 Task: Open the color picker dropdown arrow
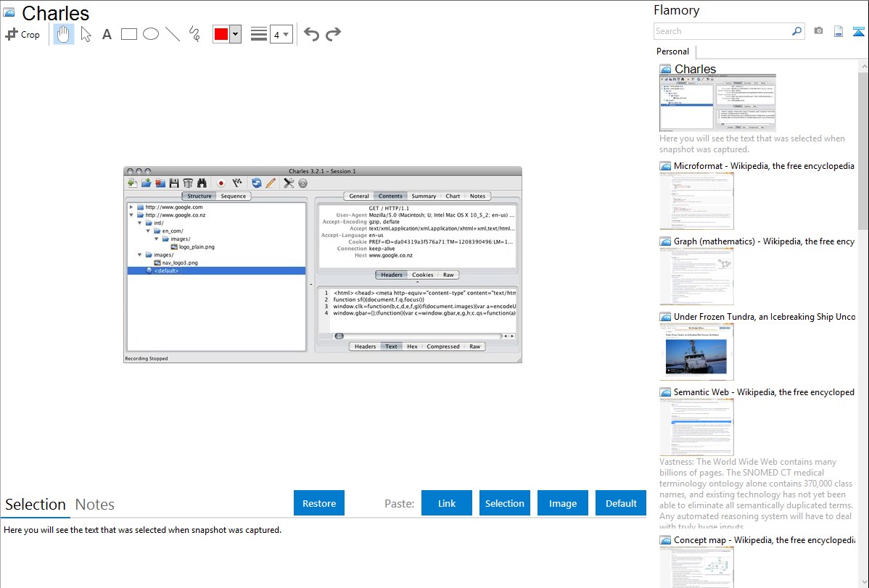click(235, 34)
